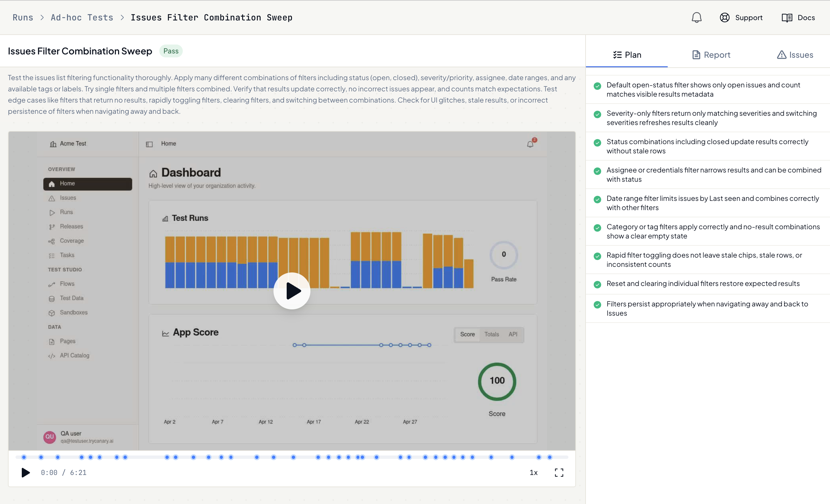Click the check icon next to Default open-status step
This screenshot has height=504, width=830.
[x=597, y=86]
